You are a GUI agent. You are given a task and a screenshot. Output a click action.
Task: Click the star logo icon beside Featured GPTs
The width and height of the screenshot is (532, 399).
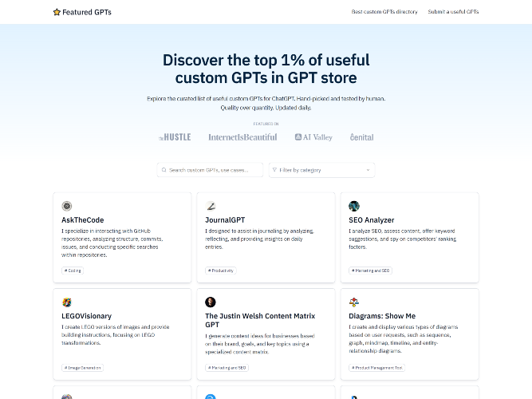(x=57, y=12)
